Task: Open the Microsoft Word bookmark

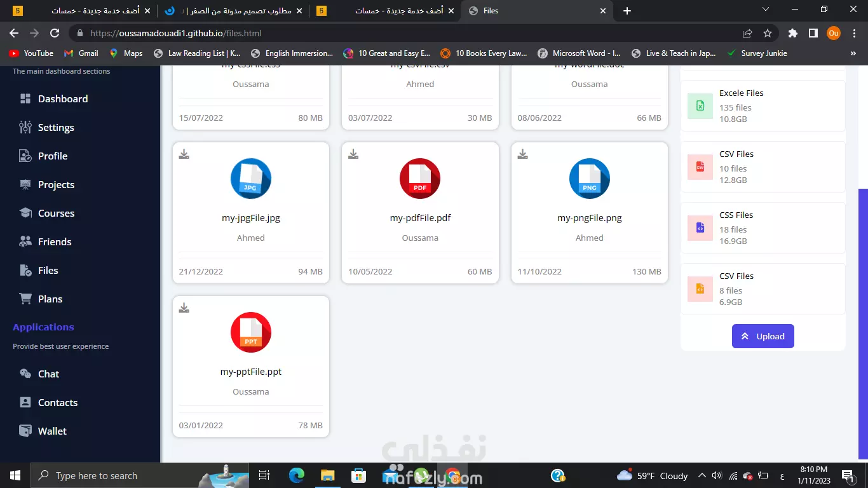Action: 579,53
